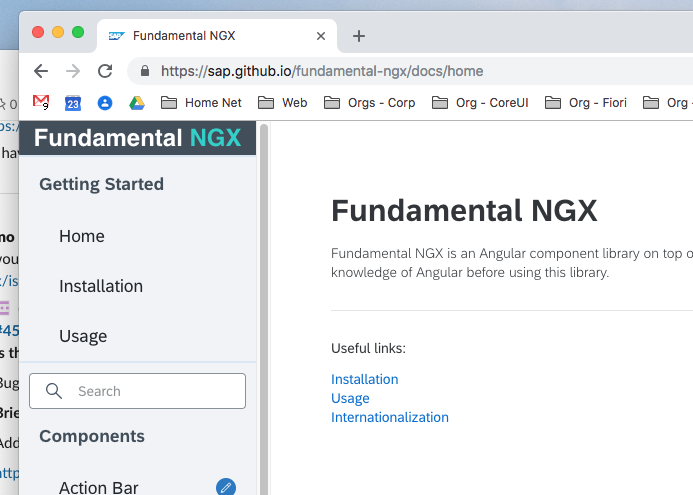Viewport: 693px width, 495px height.
Task: Click the SAP favicon on the tab
Action: tap(117, 36)
